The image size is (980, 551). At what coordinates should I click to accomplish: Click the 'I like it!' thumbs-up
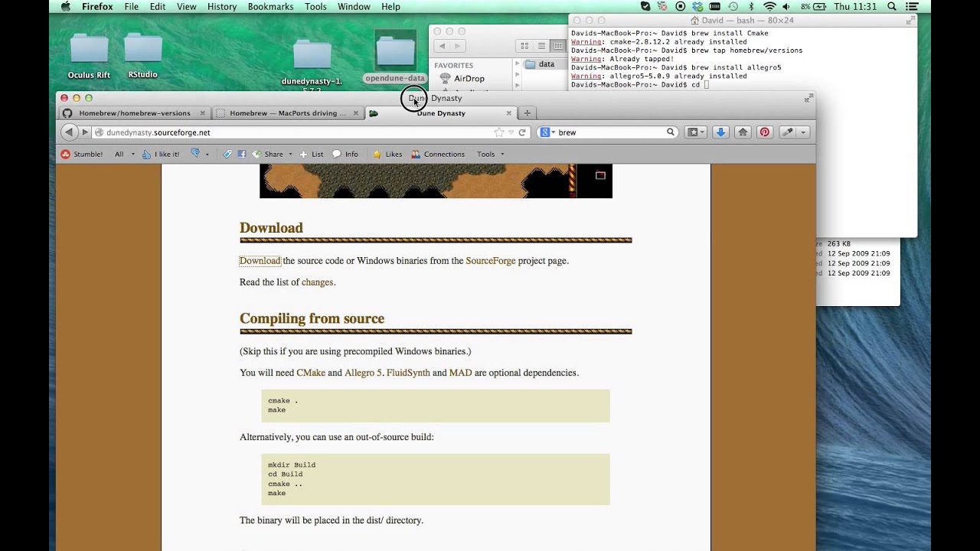click(x=161, y=154)
